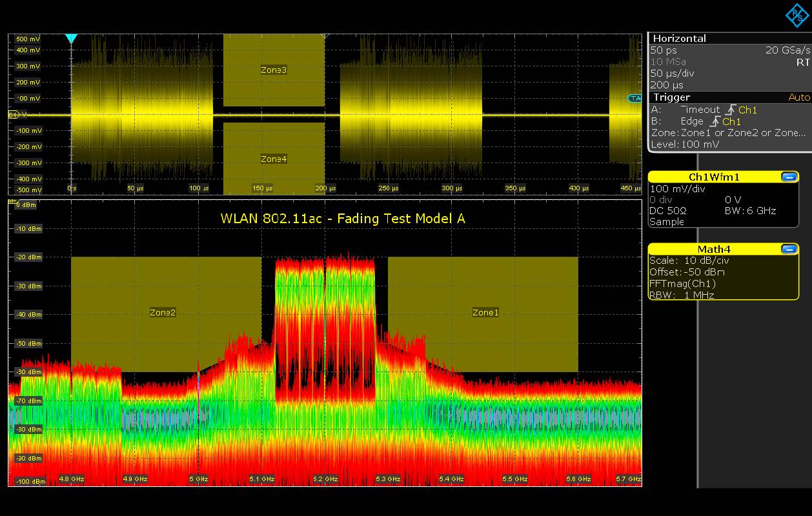
Task: Click the TA trigger level marker
Action: (635, 98)
